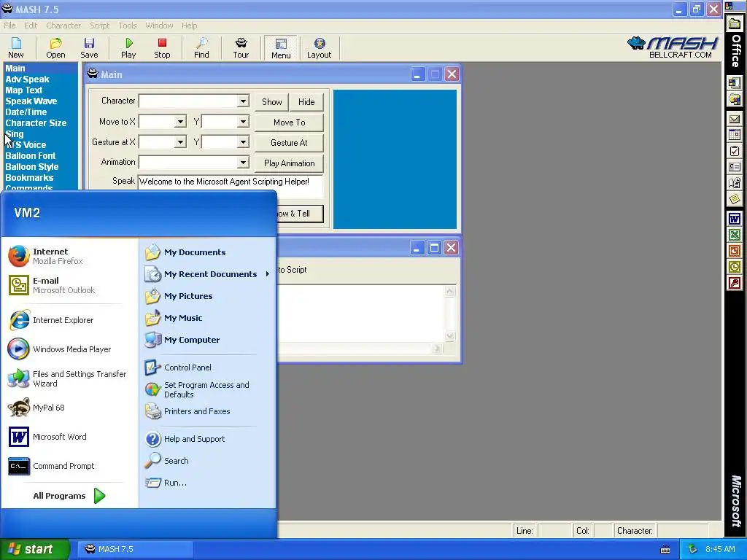Click the Access key icon in Office bar

click(735, 284)
